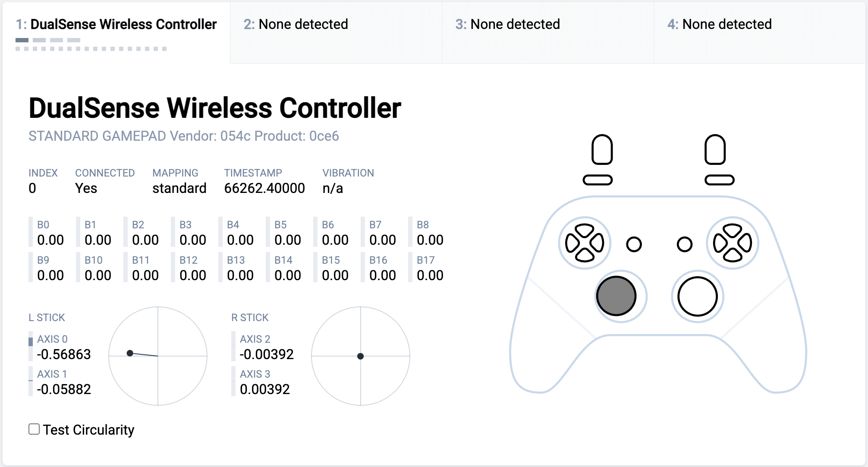Click the B3 button value

193,240
